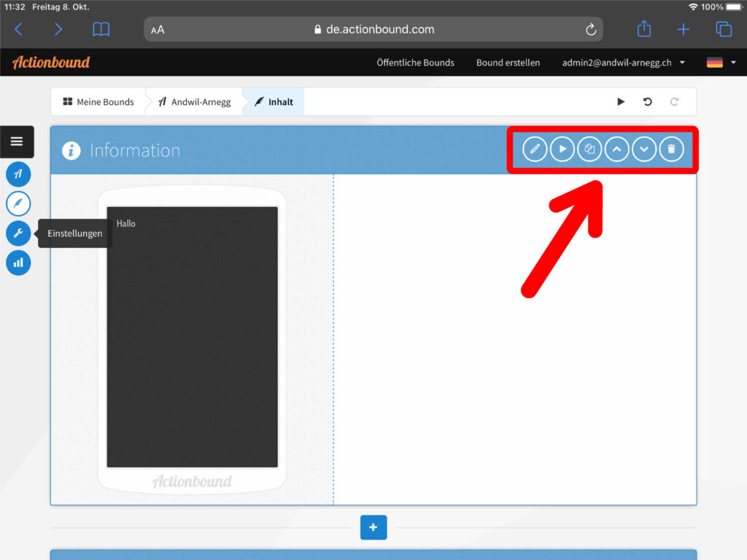
Task: Move Information element down with chevron icon
Action: pos(644,149)
